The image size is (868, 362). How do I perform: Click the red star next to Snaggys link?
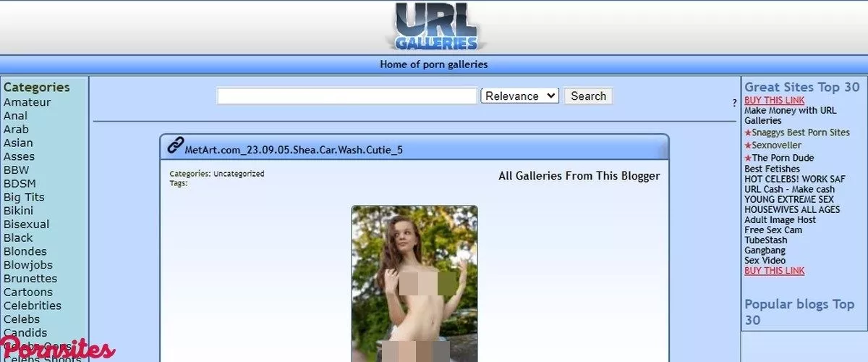[x=748, y=133]
